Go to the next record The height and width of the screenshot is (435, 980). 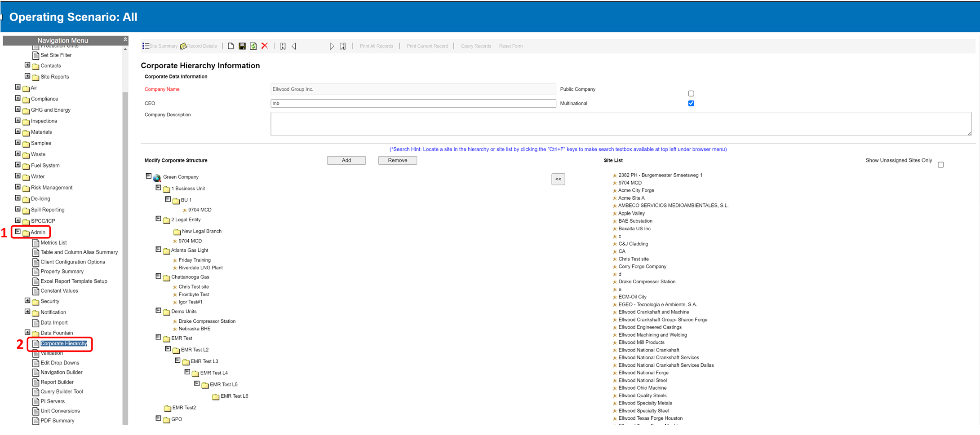pos(332,46)
